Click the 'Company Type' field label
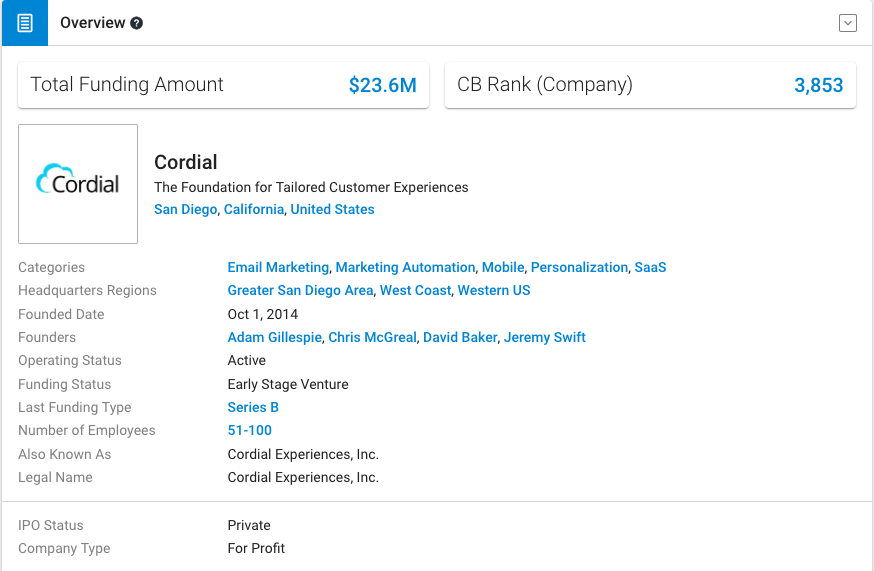The height and width of the screenshot is (571, 874). pos(64,549)
